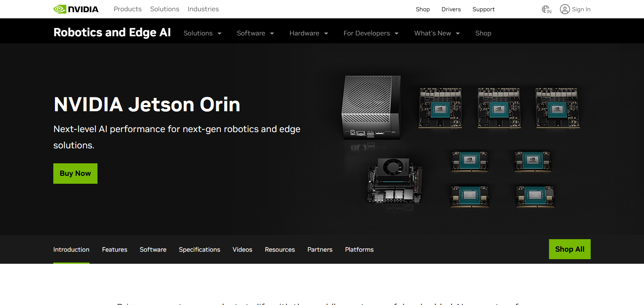
Task: Click the Sign In link
Action: (581, 9)
